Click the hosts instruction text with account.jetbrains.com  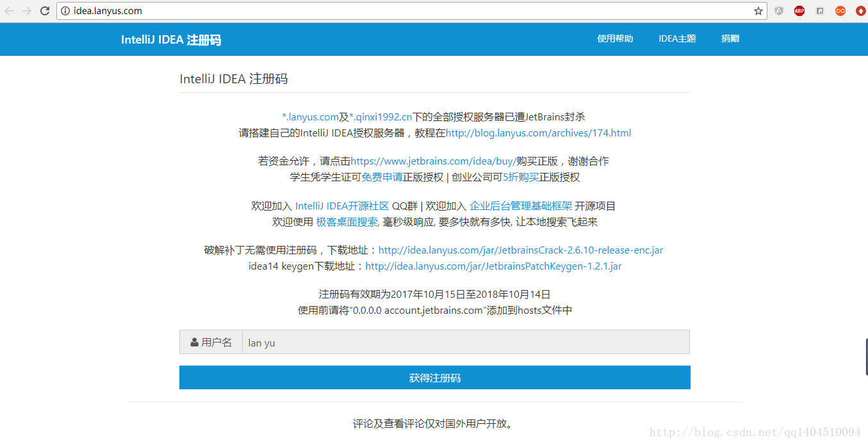click(435, 311)
